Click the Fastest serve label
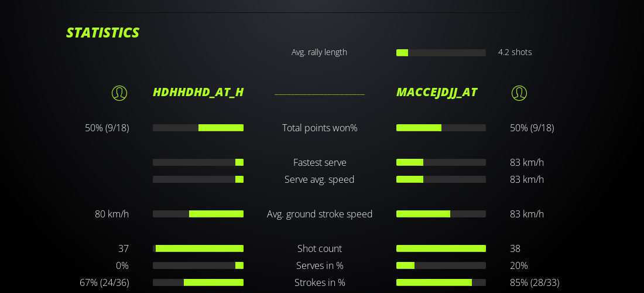644x293 pixels. (x=320, y=162)
